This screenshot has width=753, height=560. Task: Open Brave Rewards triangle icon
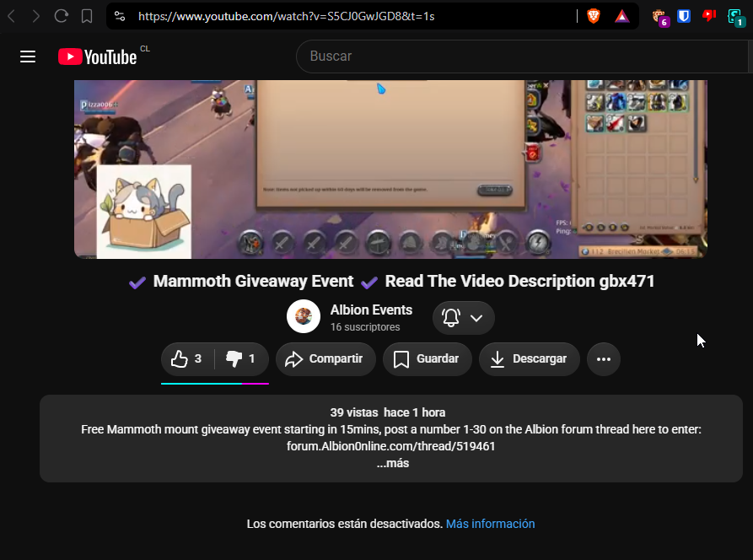pos(622,16)
